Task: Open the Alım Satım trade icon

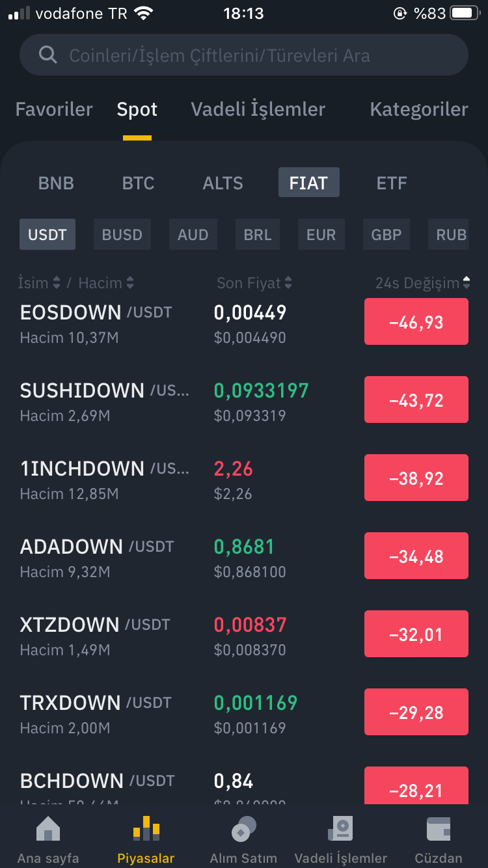Action: click(243, 829)
